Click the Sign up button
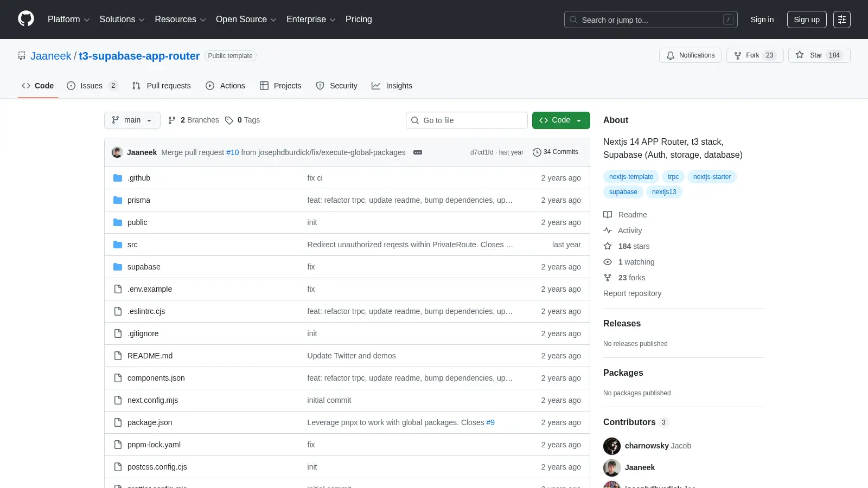This screenshot has width=868, height=488. [807, 20]
